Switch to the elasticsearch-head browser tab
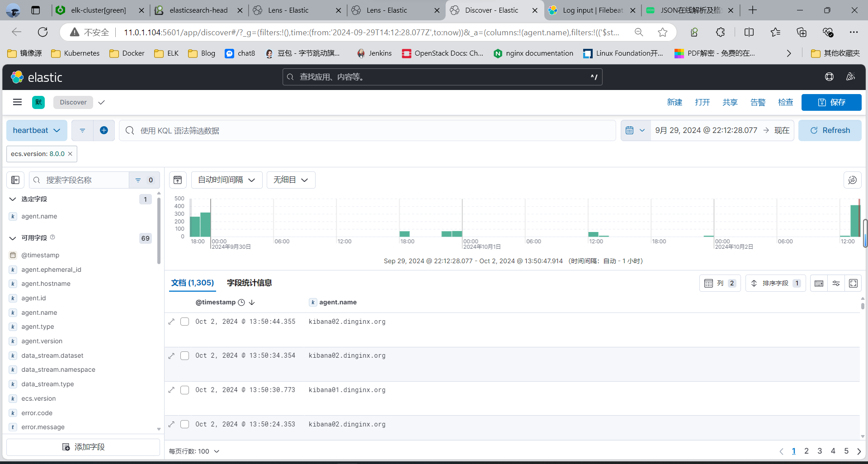This screenshot has width=868, height=464. point(198,10)
